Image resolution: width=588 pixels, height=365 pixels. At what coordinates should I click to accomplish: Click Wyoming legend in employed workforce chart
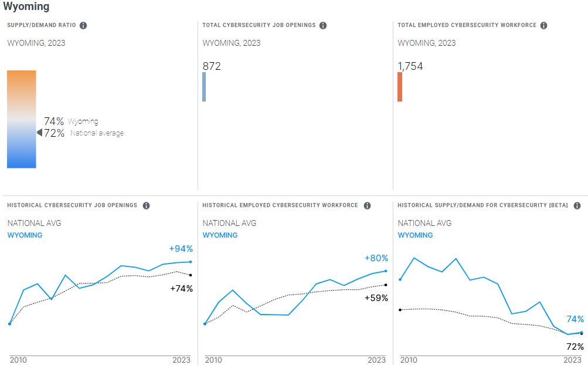tap(220, 235)
